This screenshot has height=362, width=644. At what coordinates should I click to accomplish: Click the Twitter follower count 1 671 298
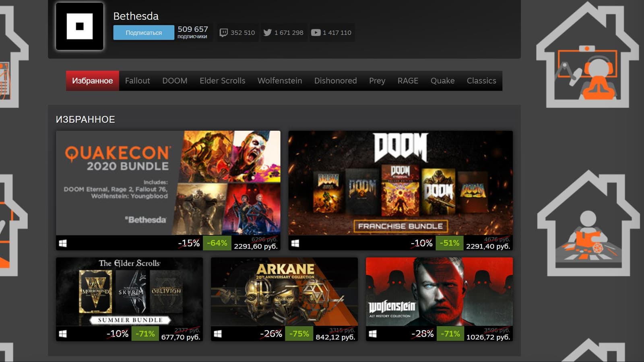(x=289, y=33)
